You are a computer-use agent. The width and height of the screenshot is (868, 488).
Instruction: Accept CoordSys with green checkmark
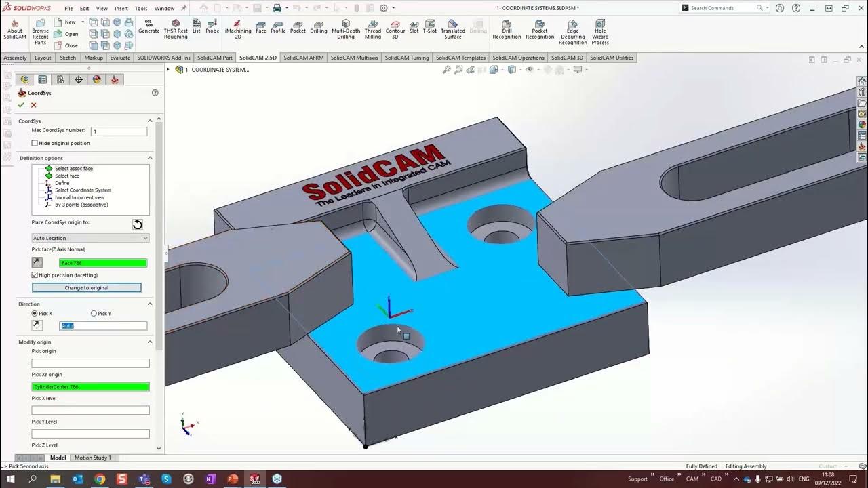(x=22, y=105)
